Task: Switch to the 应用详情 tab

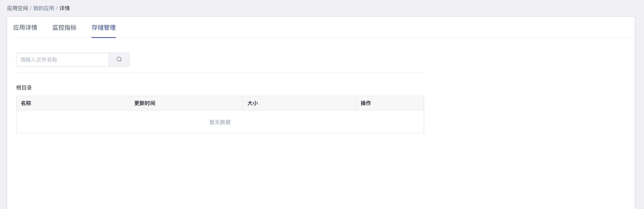Action: click(25, 28)
